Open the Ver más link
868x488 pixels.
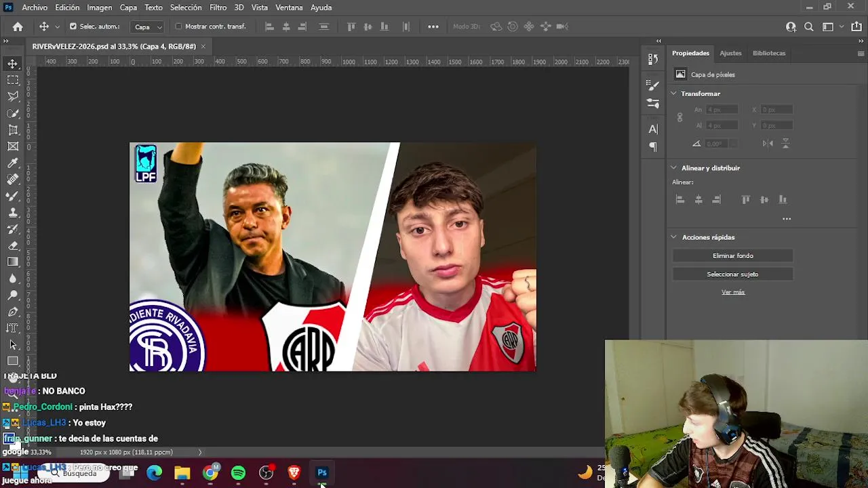[x=733, y=292]
